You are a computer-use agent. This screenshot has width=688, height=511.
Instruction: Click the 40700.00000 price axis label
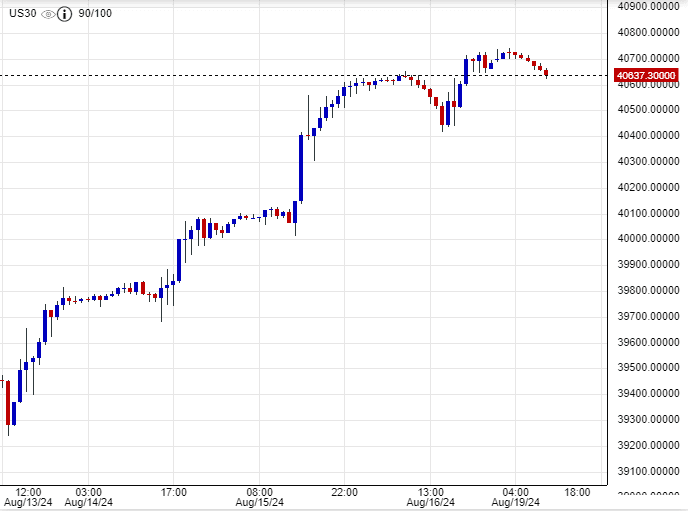pos(648,58)
